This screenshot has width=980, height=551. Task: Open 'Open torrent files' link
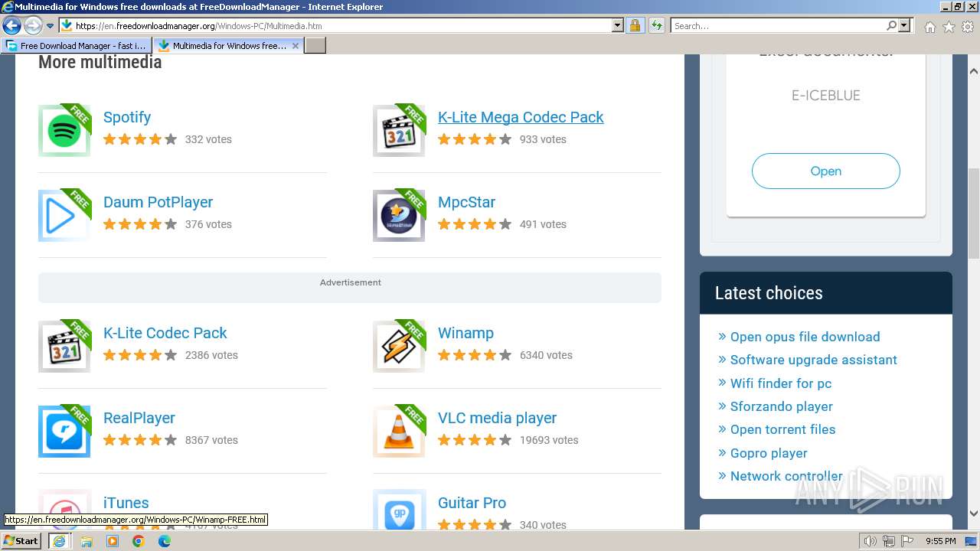(x=782, y=429)
